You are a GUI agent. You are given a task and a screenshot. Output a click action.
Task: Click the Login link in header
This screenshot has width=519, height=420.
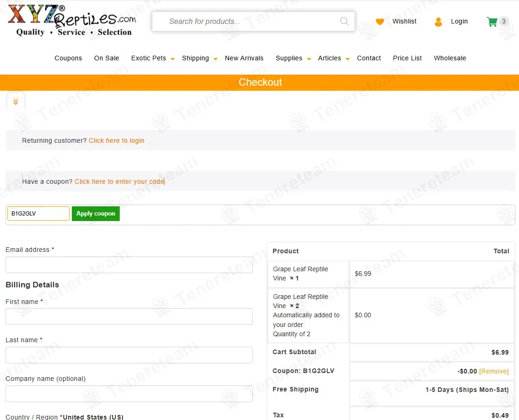pos(459,21)
